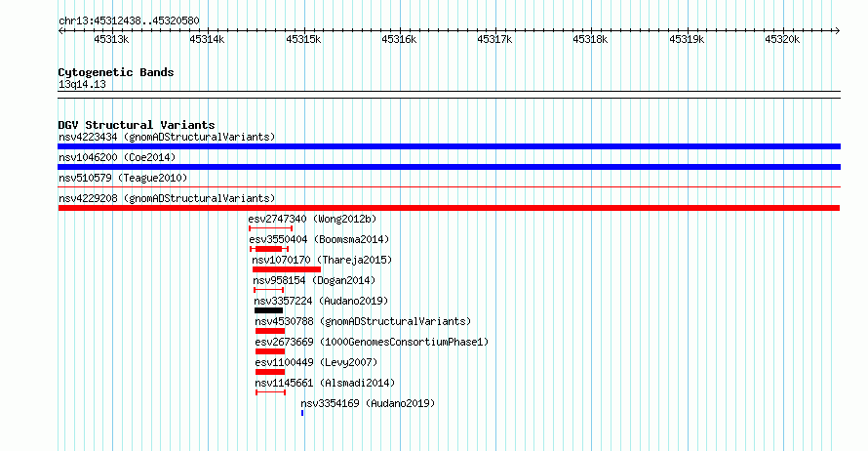This screenshot has height=451, width=868.
Task: Select the red bar under nsv1070170
Action: coord(287,269)
